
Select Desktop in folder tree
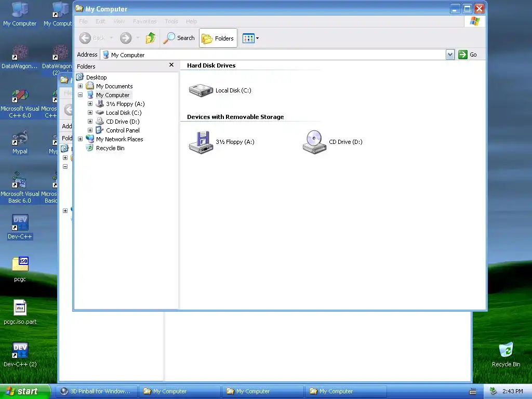coord(96,77)
